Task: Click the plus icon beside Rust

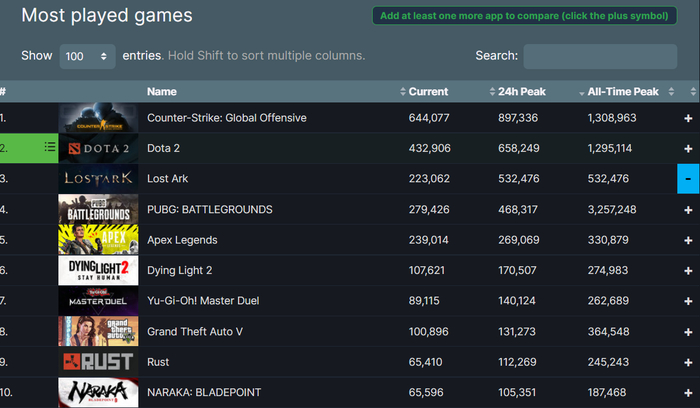Action: tap(688, 362)
